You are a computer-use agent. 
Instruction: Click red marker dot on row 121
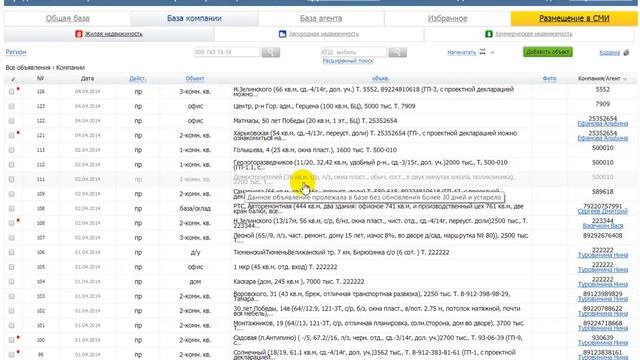(x=18, y=133)
